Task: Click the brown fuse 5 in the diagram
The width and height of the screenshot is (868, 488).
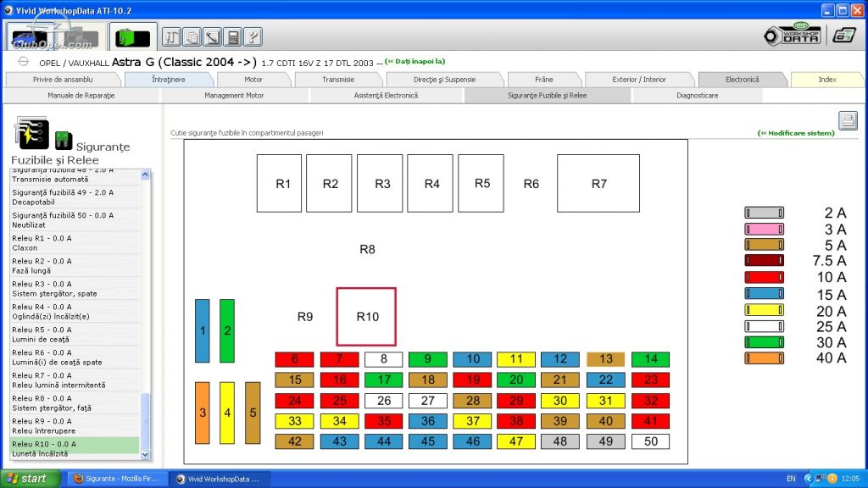Action: coord(253,413)
